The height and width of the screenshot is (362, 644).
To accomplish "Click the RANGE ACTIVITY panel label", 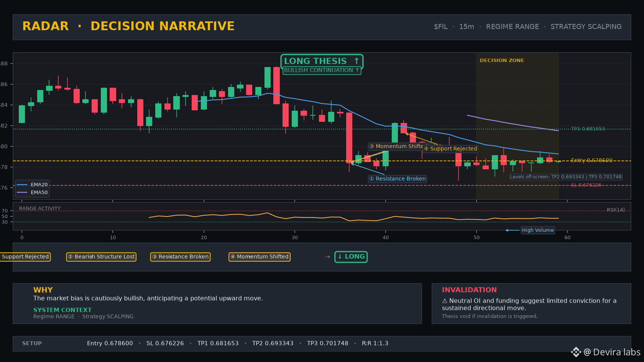I will (40, 209).
